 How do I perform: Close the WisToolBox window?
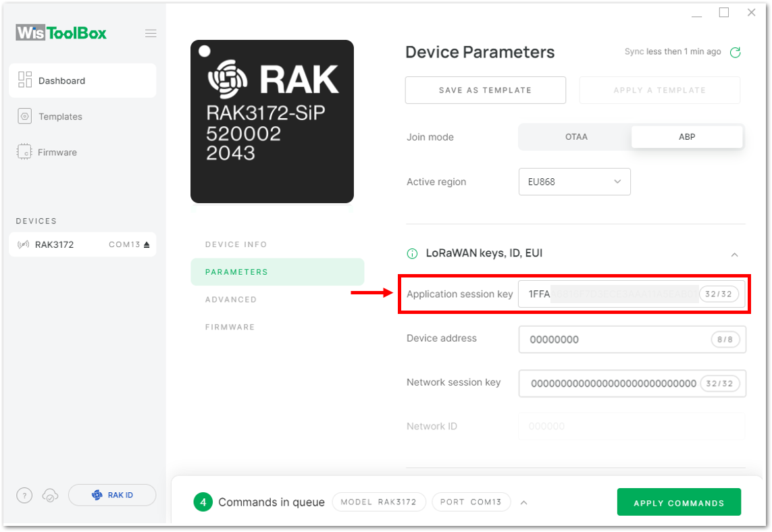coord(751,12)
